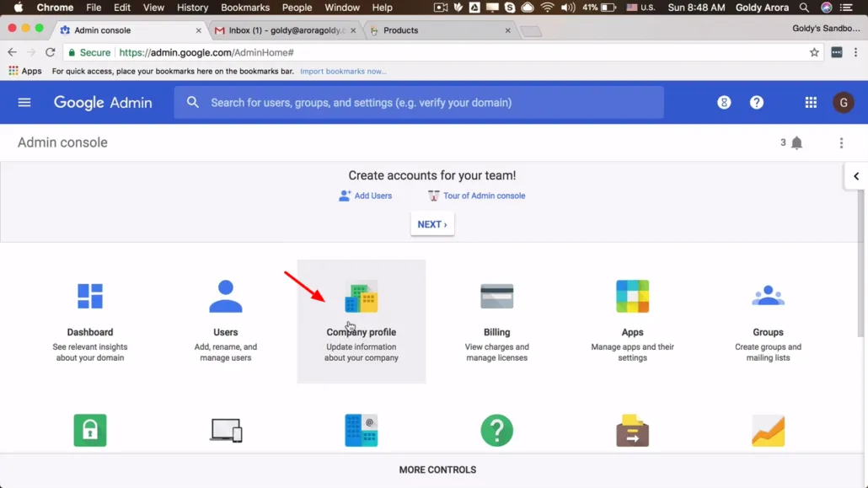Go back to previous page
The image size is (868, 488).
tap(12, 52)
